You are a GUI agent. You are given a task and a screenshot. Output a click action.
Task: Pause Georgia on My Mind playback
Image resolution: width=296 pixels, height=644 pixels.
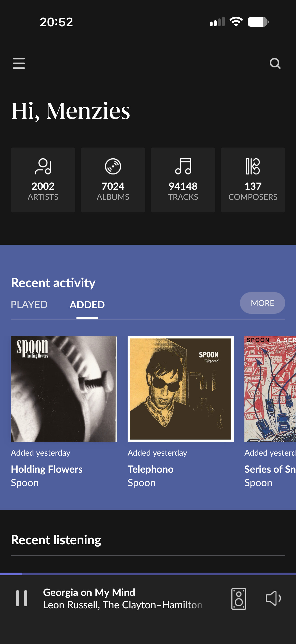[22, 598]
